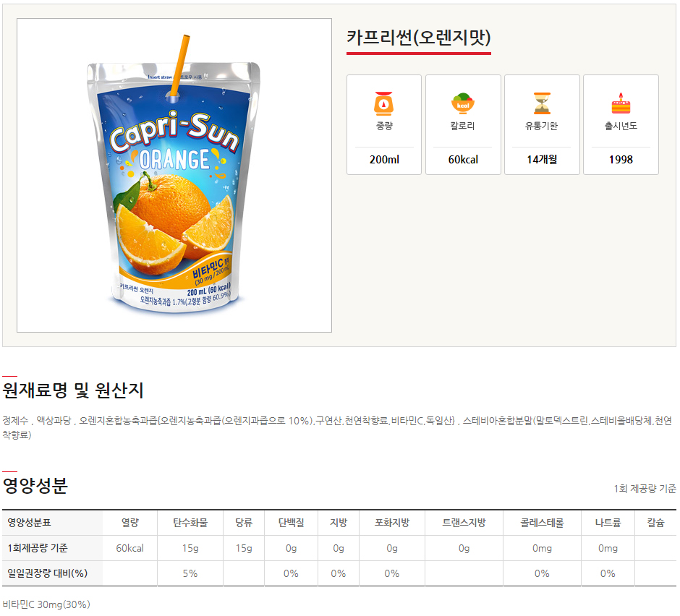Screen dimensions: 680x616
Task: Click the 15g sugar cell under 당류
Action: point(244,548)
